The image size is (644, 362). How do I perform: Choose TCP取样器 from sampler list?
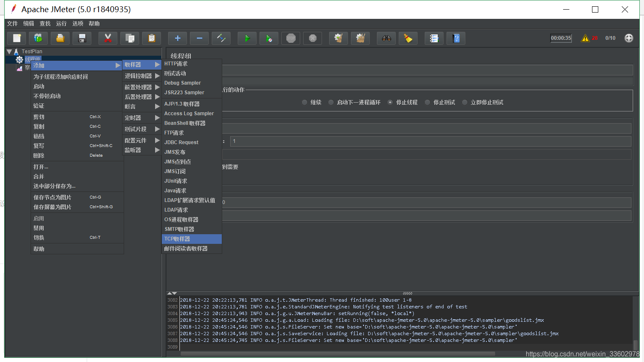pos(192,239)
